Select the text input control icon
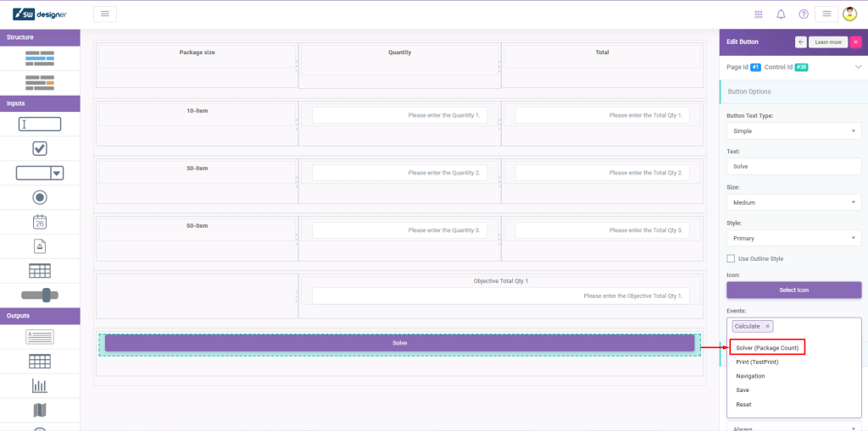 tap(40, 124)
